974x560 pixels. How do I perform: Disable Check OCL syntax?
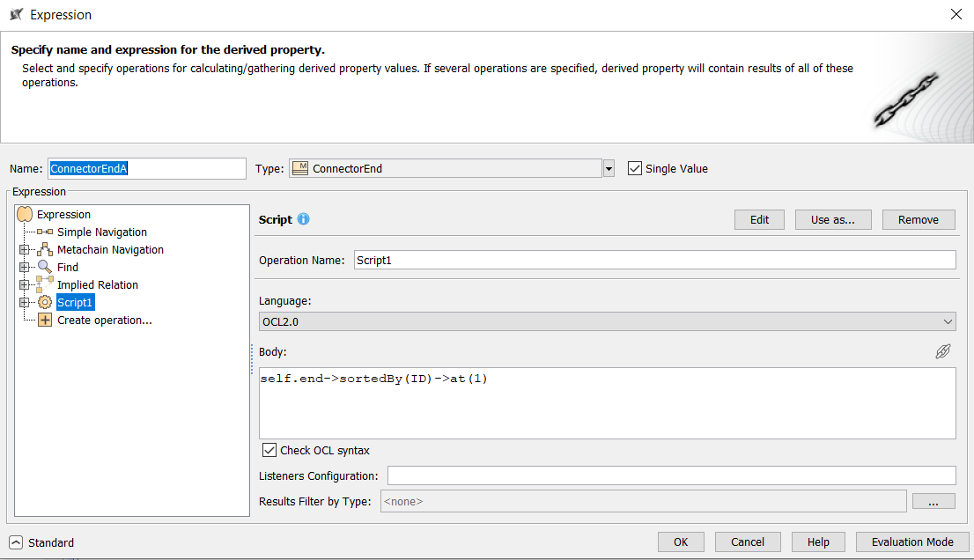click(x=269, y=450)
